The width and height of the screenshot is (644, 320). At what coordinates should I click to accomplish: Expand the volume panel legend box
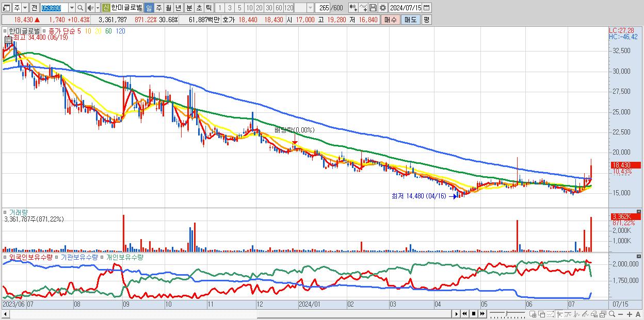6,212
